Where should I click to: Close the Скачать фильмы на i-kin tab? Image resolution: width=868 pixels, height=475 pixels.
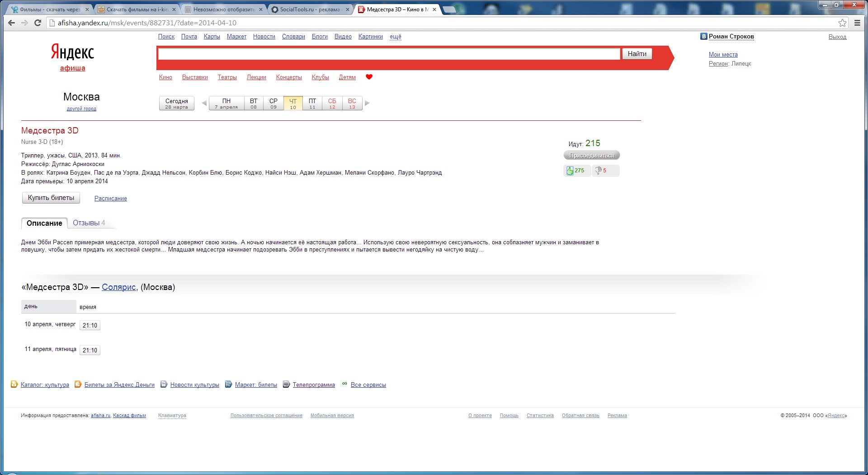pos(174,9)
